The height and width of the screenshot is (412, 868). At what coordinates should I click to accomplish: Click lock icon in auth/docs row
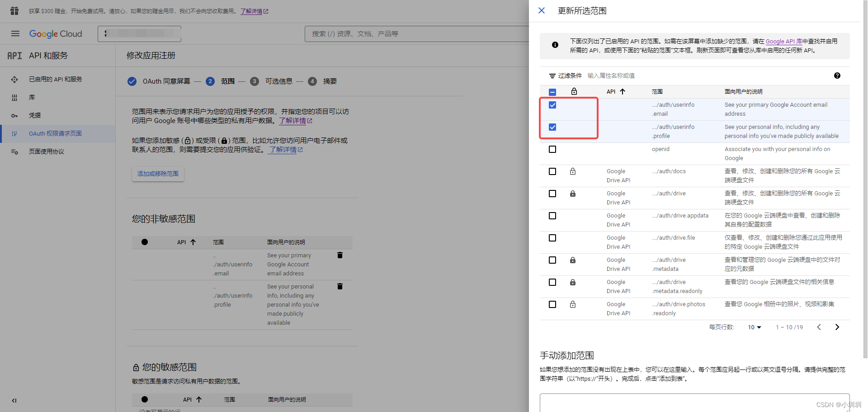point(573,171)
